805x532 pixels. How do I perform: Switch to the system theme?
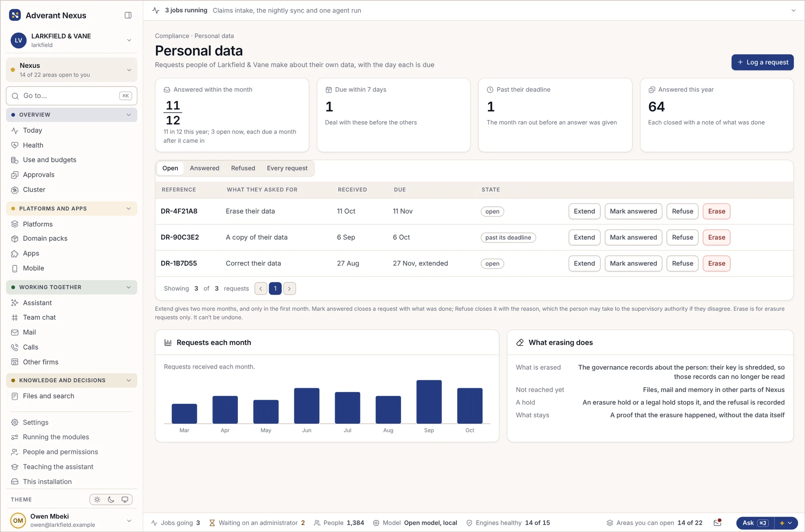pos(125,499)
